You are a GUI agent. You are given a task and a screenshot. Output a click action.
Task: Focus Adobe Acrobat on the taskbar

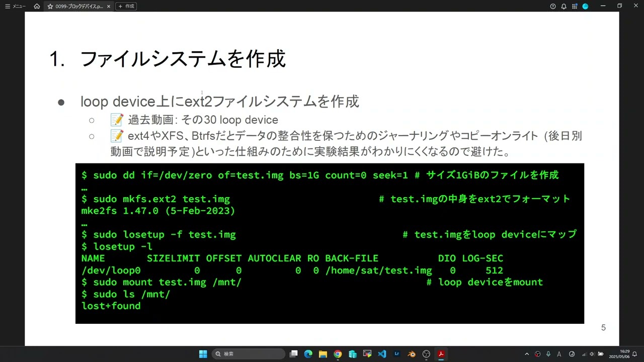(x=441, y=354)
